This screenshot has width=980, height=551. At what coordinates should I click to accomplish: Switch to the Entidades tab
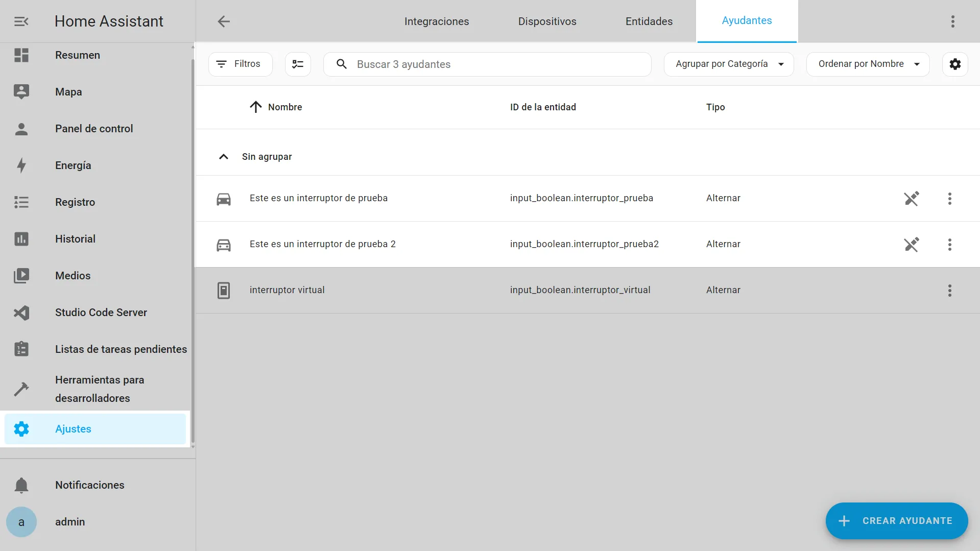coord(649,21)
